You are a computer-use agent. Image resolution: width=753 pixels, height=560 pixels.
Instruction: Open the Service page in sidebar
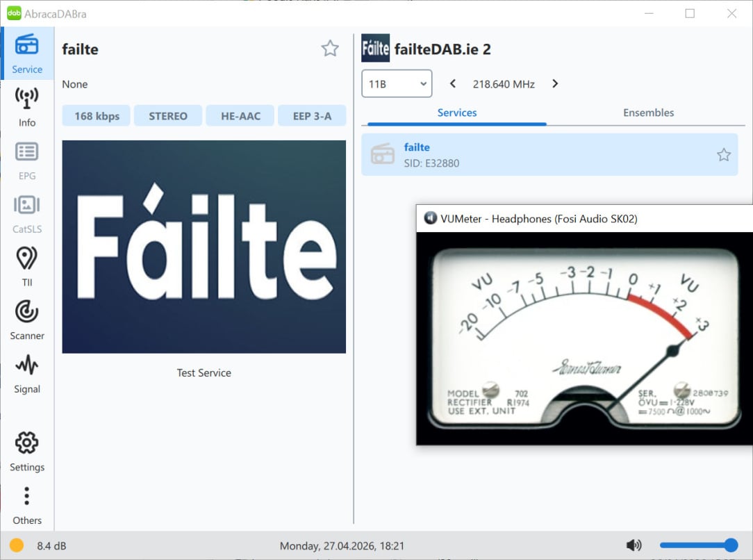[x=27, y=53]
